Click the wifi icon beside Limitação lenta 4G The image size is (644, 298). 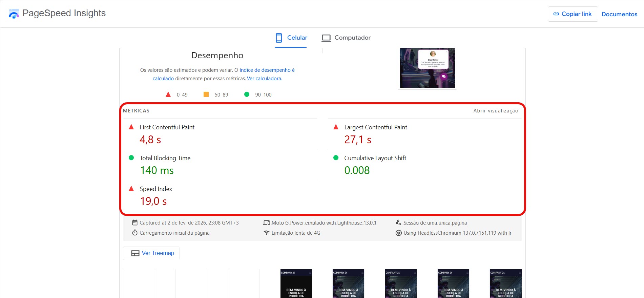[267, 233]
